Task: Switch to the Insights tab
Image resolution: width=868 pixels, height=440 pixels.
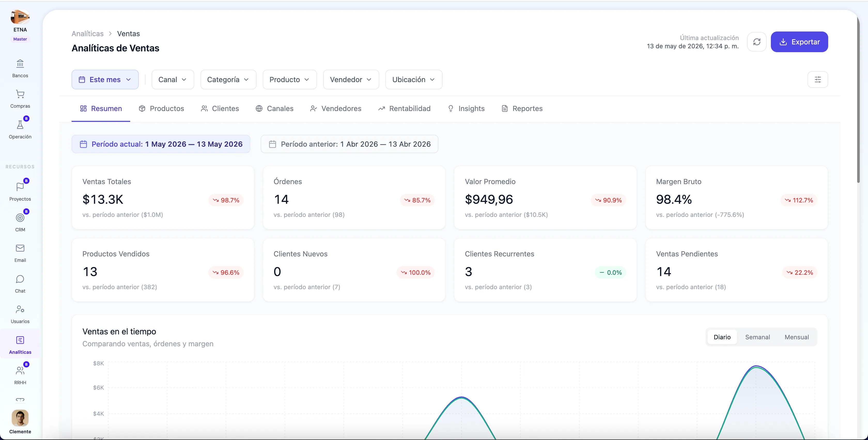Action: click(x=466, y=108)
